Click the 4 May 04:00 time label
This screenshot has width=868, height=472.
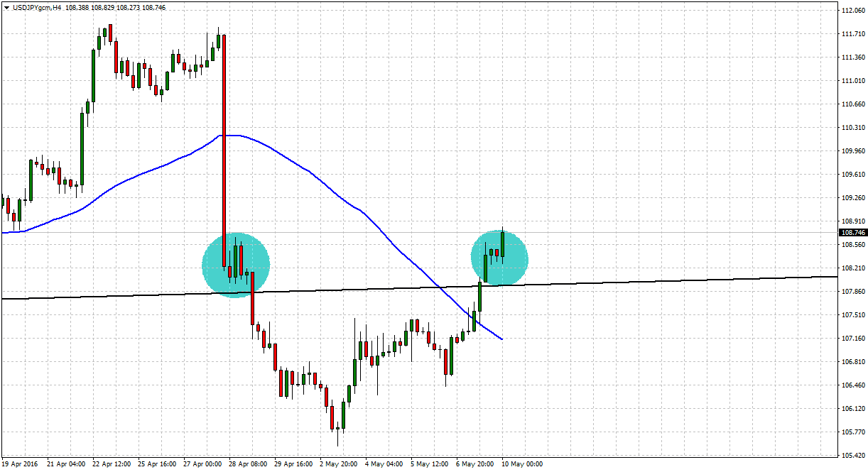coord(384,464)
